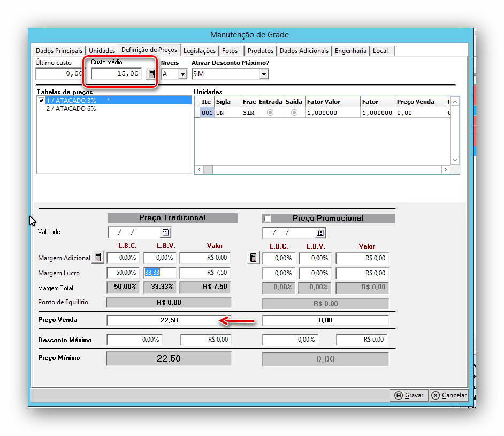Select the 2 / ATACADO 6% row

(x=114, y=109)
